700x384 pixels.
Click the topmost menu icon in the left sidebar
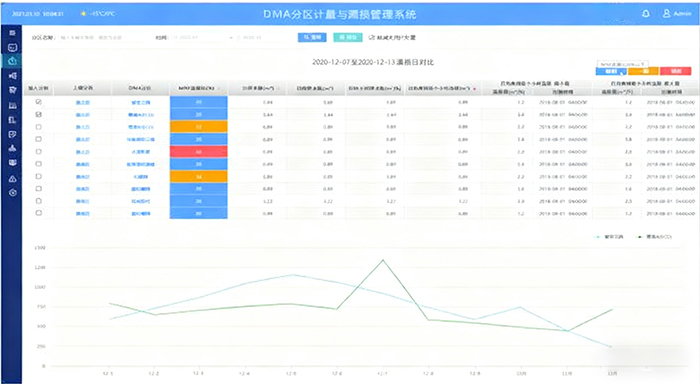[x=12, y=33]
